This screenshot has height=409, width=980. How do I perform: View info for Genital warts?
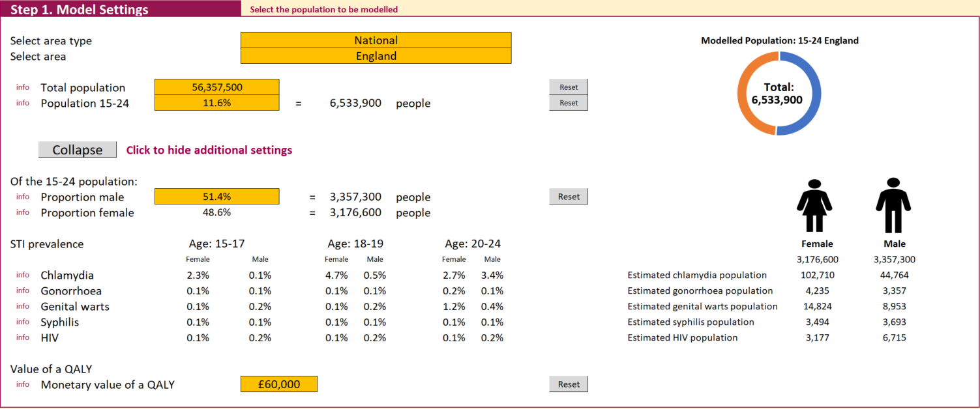23,306
